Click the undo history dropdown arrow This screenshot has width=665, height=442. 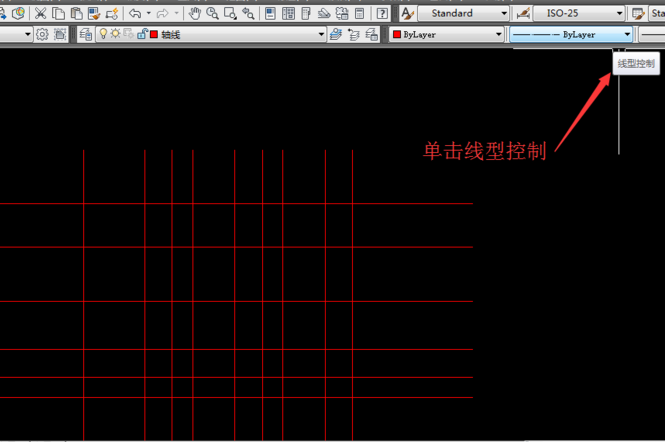148,14
